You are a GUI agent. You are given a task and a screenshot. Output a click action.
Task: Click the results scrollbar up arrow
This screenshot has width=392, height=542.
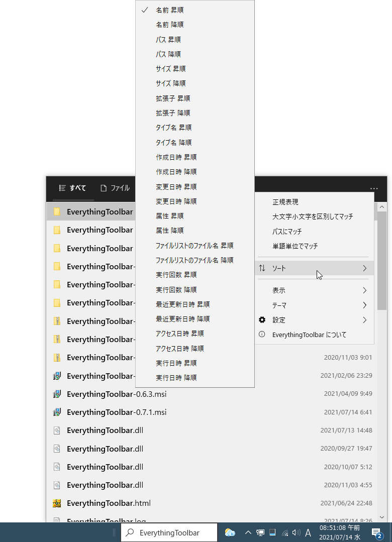[x=381, y=207]
